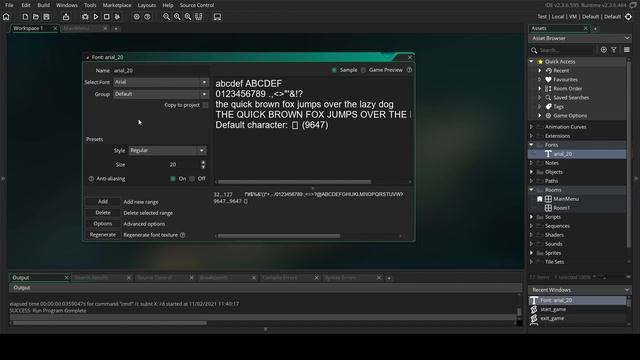The height and width of the screenshot is (360, 640).
Task: Toggle the docks monitor icon in toolbar
Action: 218,17
